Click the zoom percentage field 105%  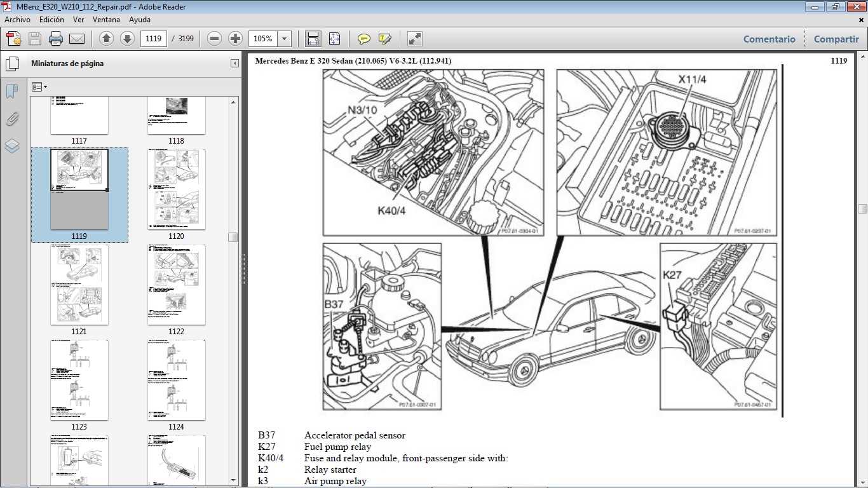point(263,39)
